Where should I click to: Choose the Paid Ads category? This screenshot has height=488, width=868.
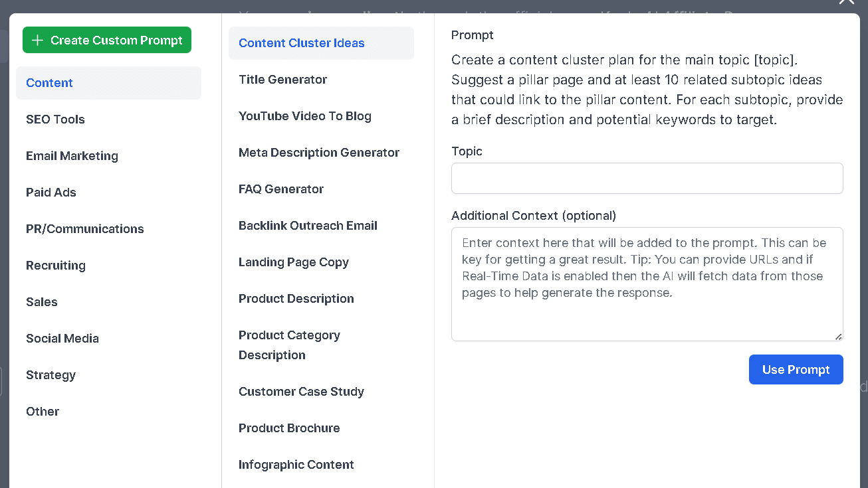(x=51, y=193)
